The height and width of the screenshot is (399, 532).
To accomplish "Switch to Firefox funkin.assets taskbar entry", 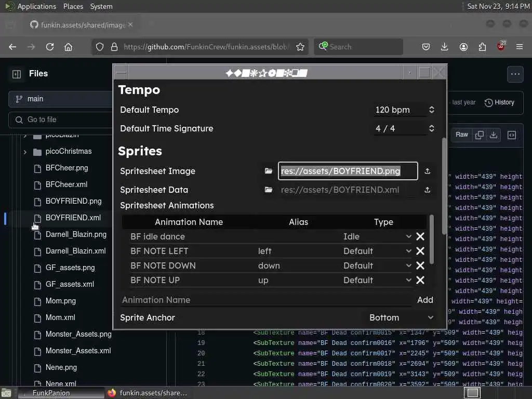I will point(147,393).
